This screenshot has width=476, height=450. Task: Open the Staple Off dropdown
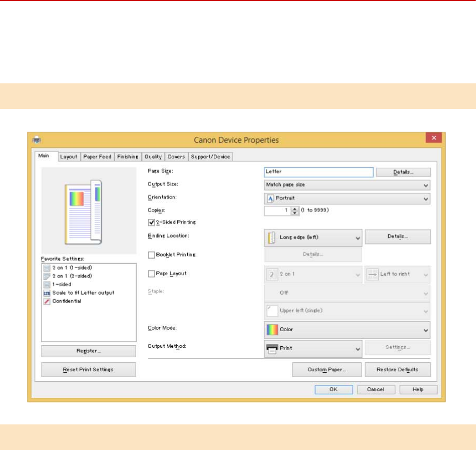point(347,293)
